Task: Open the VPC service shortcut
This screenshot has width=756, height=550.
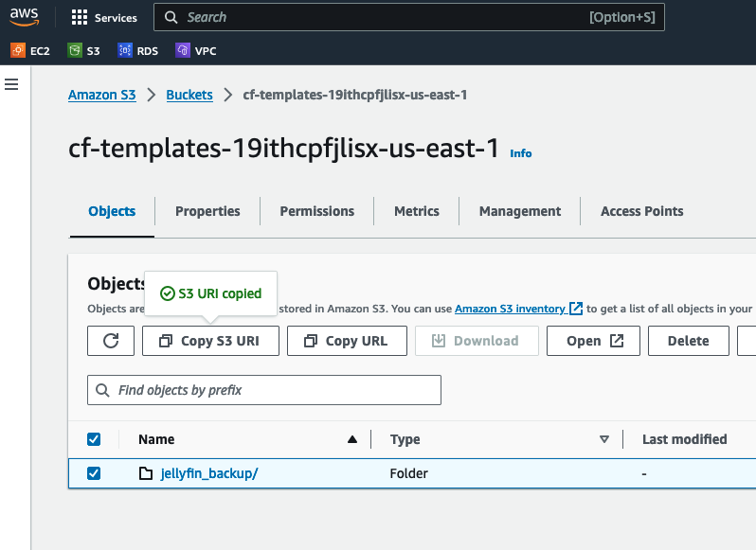Action: pyautogui.click(x=196, y=50)
